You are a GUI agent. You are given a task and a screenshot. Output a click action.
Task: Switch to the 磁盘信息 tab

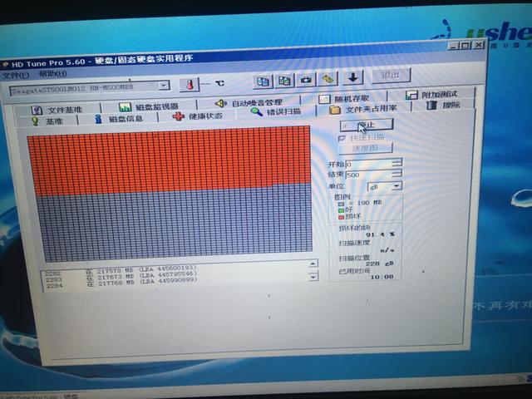118,119
